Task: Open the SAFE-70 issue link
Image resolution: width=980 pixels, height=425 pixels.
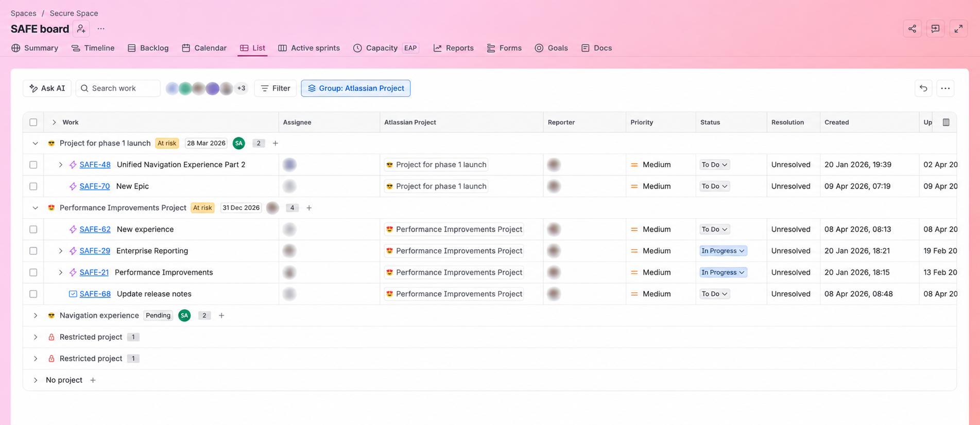Action: click(95, 186)
